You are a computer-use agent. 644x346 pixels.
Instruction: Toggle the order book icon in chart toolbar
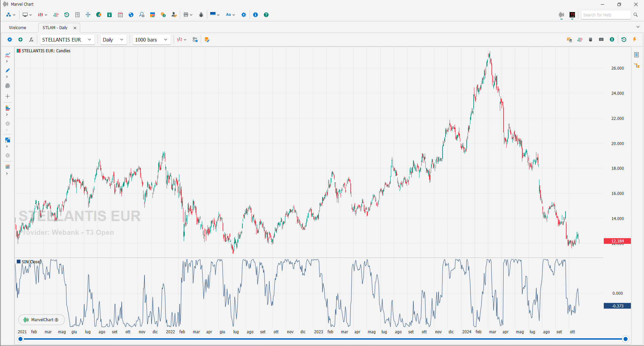point(580,40)
